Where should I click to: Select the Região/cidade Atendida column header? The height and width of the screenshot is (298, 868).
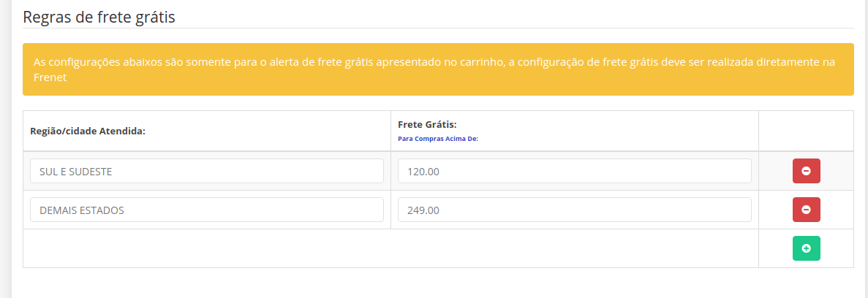87,131
